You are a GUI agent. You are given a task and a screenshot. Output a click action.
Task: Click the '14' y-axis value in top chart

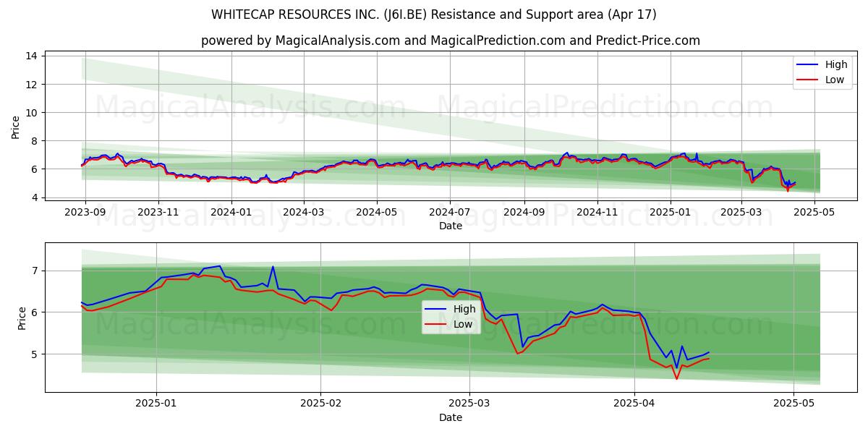[33, 56]
